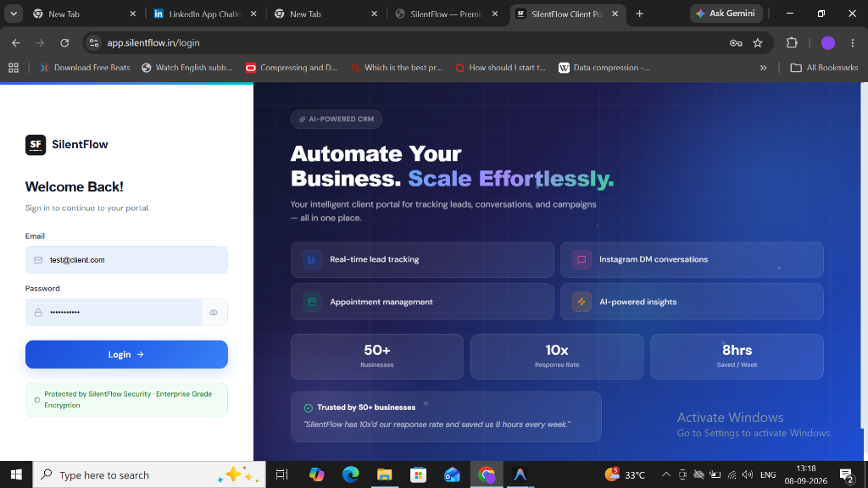
Task: Switch to the LinkedIn App Challenge tab
Action: point(205,14)
